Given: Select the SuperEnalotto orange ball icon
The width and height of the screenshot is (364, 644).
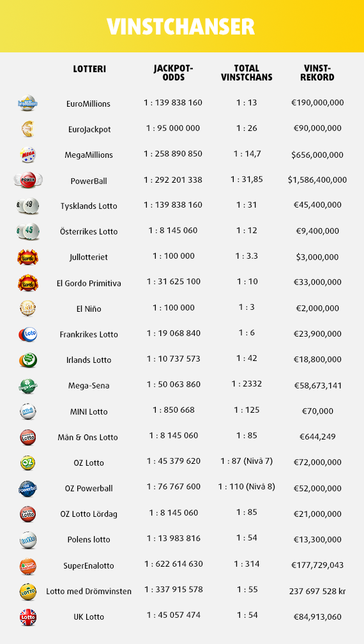Looking at the screenshot, I should 28,566.
